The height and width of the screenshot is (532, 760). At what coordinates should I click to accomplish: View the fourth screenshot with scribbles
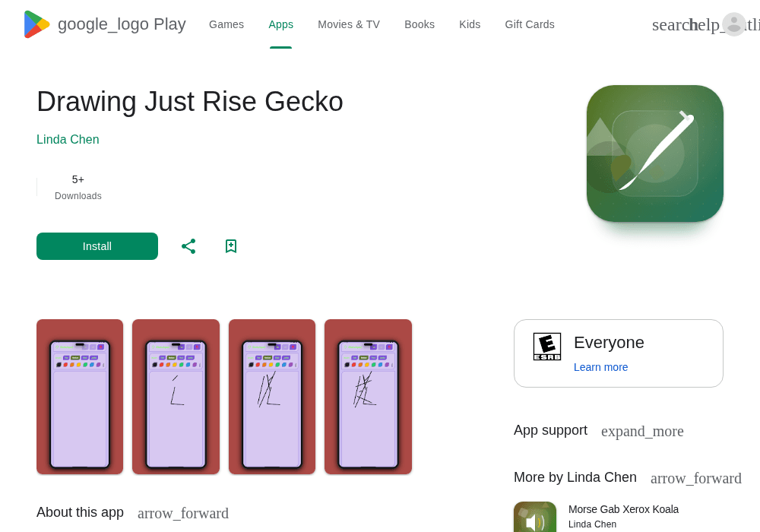(368, 397)
